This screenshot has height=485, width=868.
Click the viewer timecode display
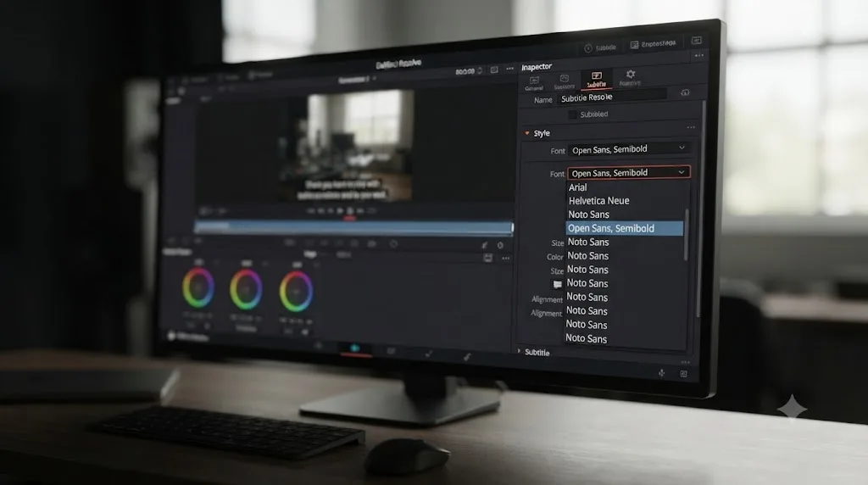pyautogui.click(x=465, y=71)
